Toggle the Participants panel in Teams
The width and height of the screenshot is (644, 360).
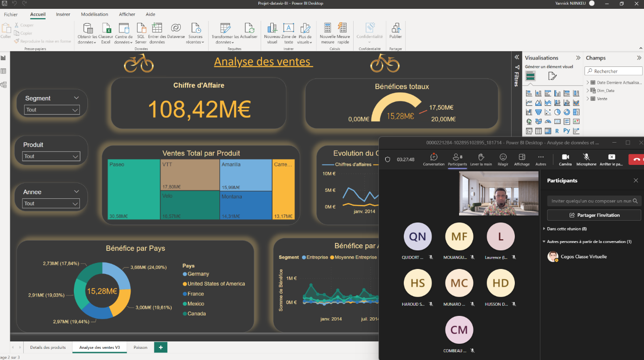coord(458,157)
